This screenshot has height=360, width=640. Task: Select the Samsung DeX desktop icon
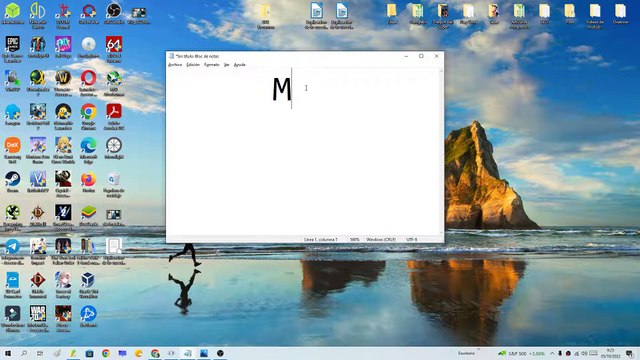[13, 149]
